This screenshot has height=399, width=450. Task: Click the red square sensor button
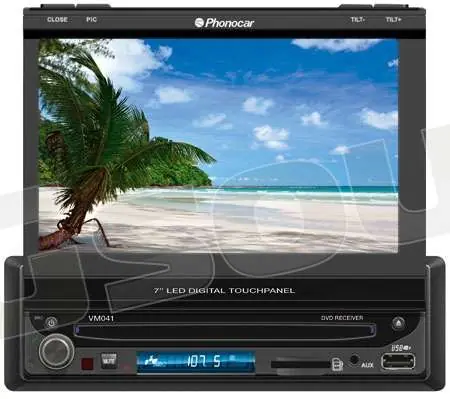click(x=87, y=363)
